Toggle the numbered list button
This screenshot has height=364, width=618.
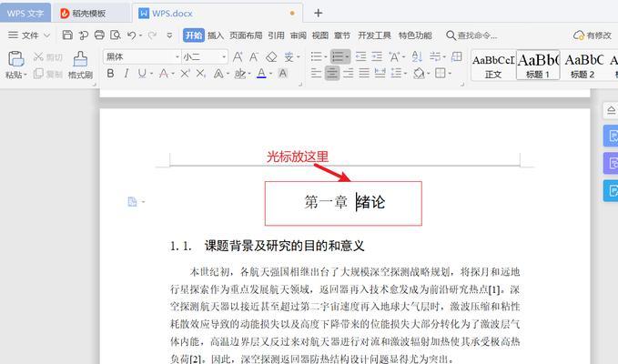pyautogui.click(x=339, y=56)
